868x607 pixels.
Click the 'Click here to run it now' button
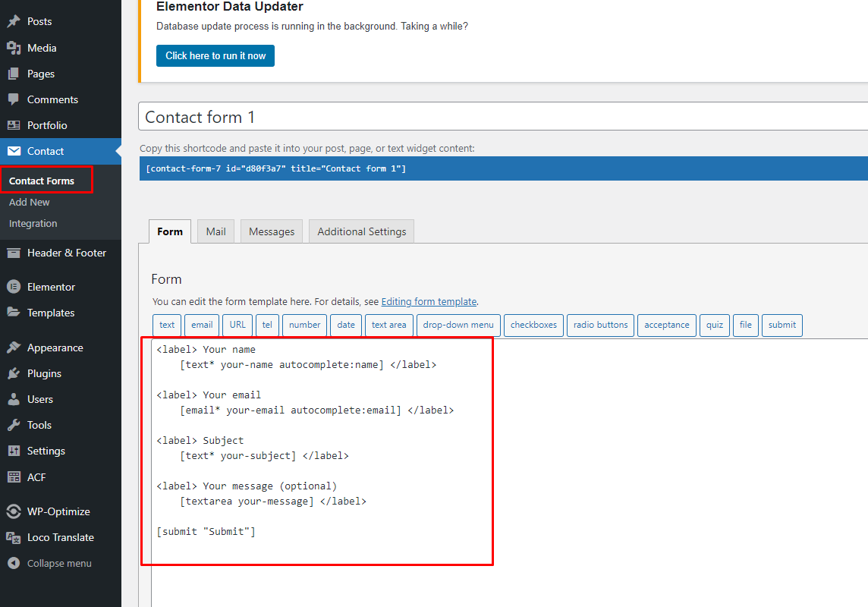coord(215,55)
